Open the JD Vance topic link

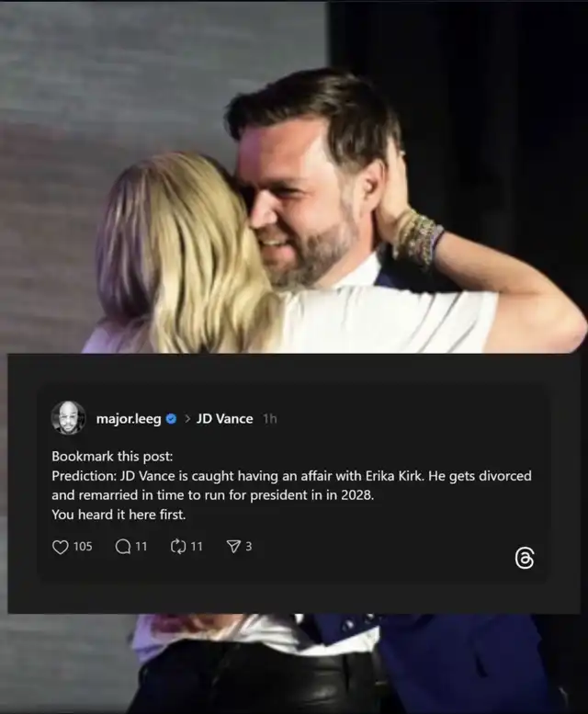[x=224, y=419]
